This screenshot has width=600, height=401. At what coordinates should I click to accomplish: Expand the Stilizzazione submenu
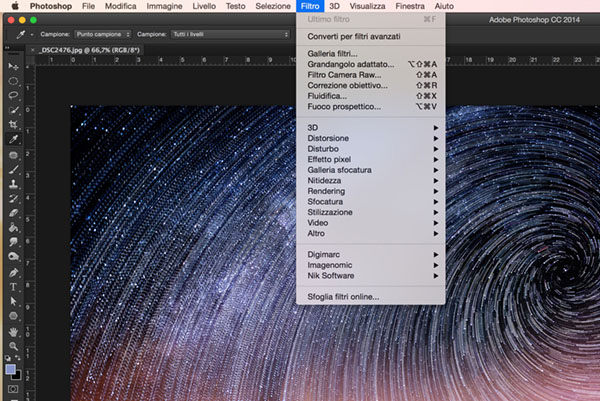(371, 212)
